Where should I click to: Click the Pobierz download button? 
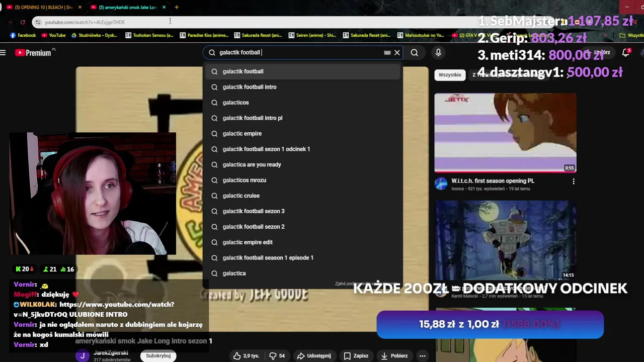(394, 355)
